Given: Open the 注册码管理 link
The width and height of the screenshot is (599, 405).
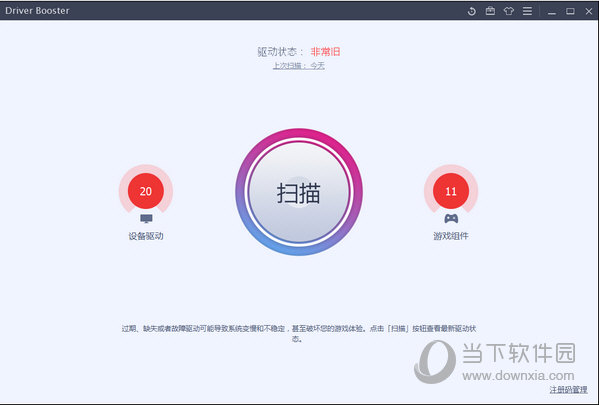Looking at the screenshot, I should (568, 390).
